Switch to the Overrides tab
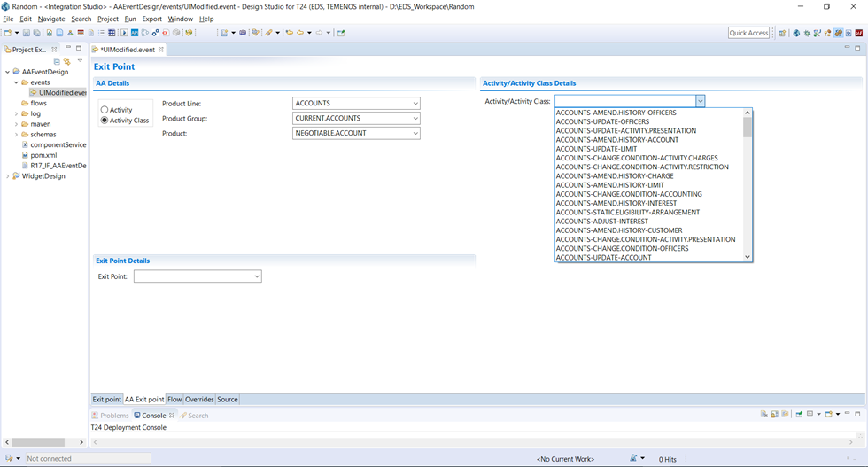 (x=199, y=400)
